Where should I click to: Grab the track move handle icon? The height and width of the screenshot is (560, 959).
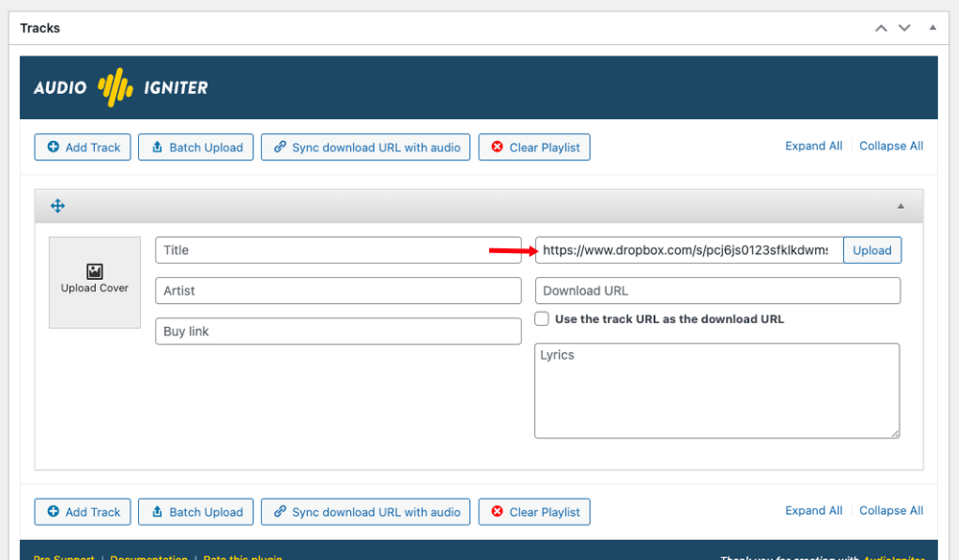pos(58,206)
